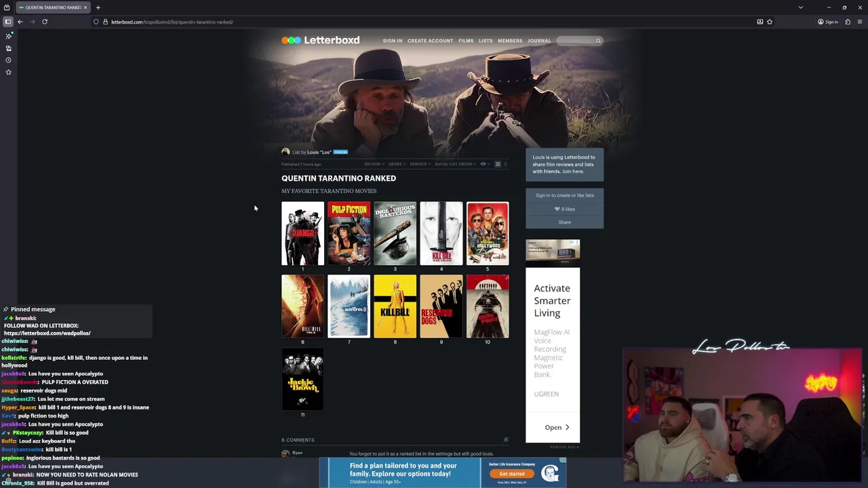
Task: Open The Hateful Eight poster
Action: 349,306
